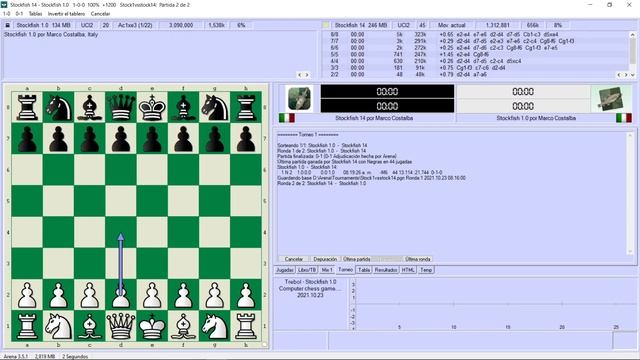The height and width of the screenshot is (360, 640).
Task: Select the white knight on g1
Action: coord(215,326)
